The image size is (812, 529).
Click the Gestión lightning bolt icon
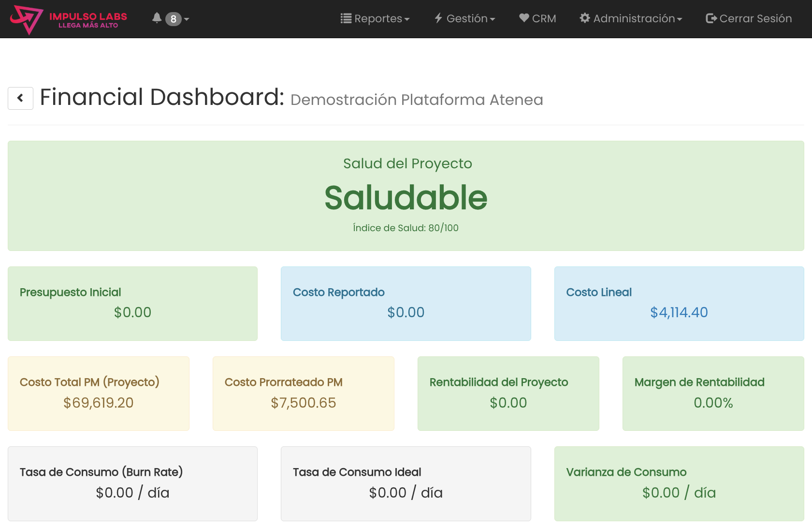point(438,18)
